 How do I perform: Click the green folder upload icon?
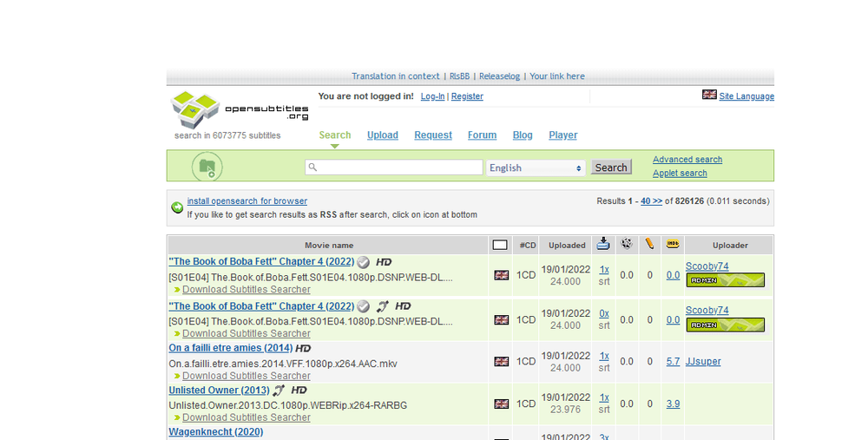207,167
